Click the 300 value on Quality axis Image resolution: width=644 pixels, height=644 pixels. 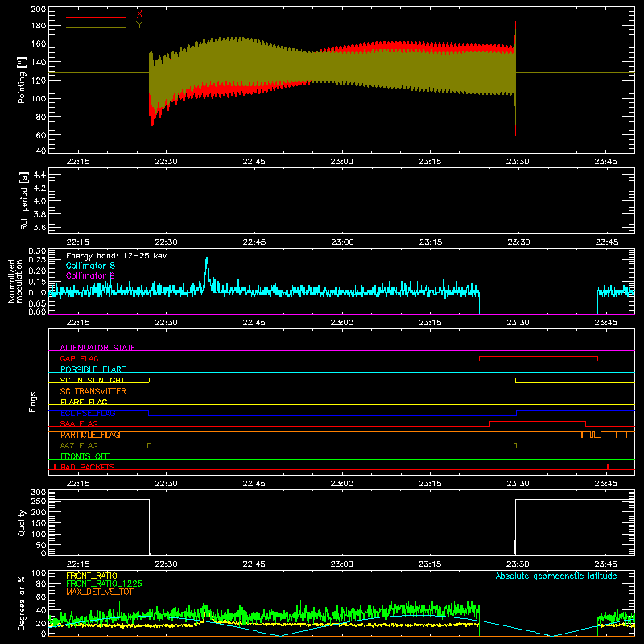(x=39, y=493)
